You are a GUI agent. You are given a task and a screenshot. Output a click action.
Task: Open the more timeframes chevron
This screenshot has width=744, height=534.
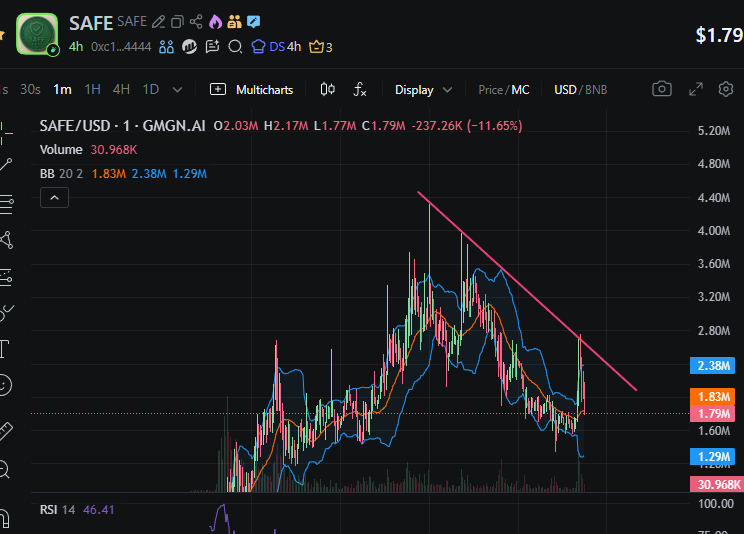pyautogui.click(x=177, y=89)
